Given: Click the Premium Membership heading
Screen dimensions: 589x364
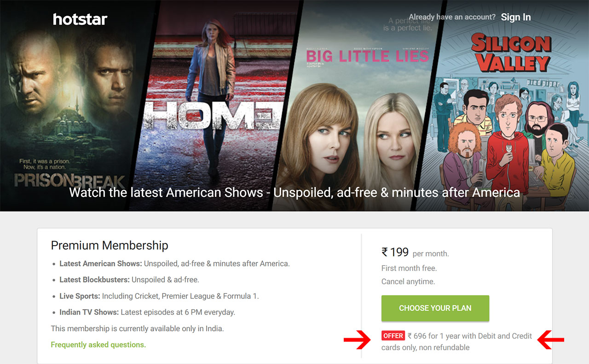Looking at the screenshot, I should tap(110, 245).
